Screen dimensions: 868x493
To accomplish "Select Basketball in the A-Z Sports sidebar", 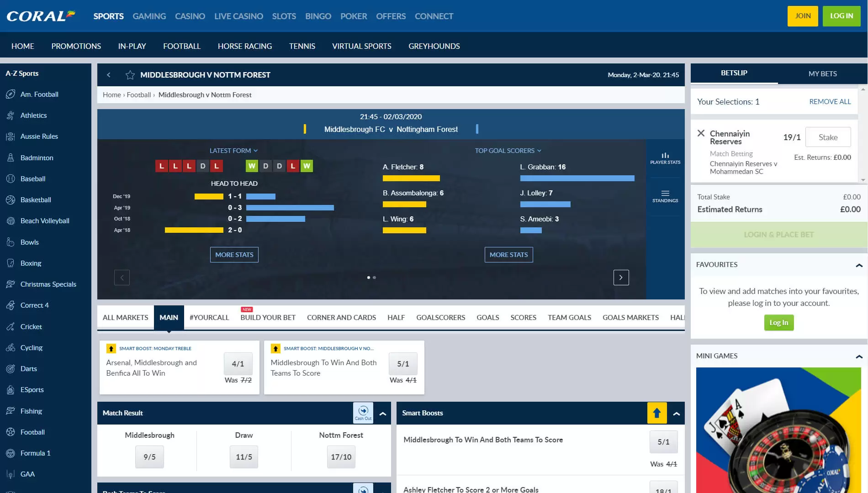I will point(36,200).
